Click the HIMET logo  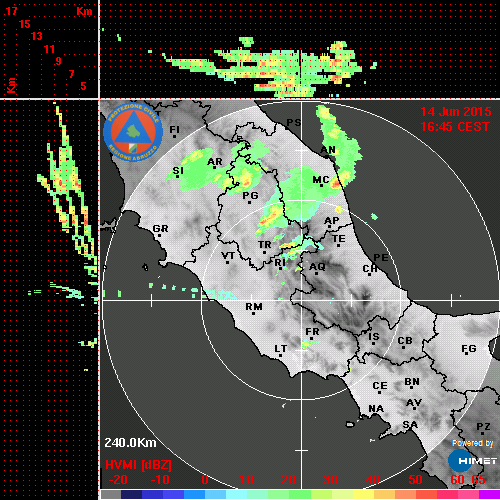(x=472, y=461)
